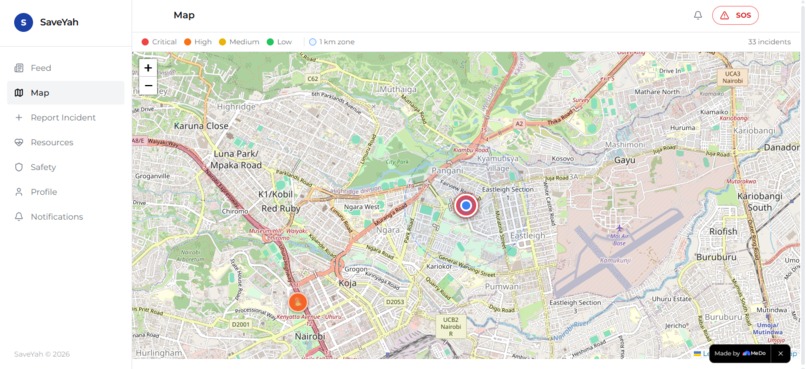Select Map in the sidebar
The height and width of the screenshot is (369, 806).
click(66, 93)
